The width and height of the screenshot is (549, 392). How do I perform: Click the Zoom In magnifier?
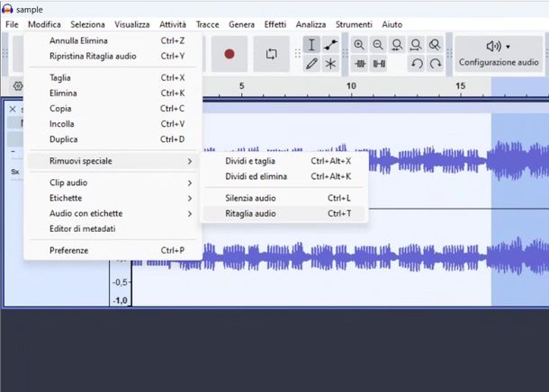tap(359, 45)
